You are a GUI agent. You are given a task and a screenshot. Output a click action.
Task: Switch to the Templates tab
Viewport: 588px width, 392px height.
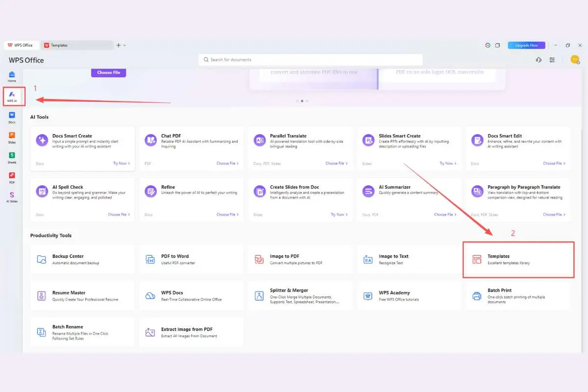tap(77, 45)
